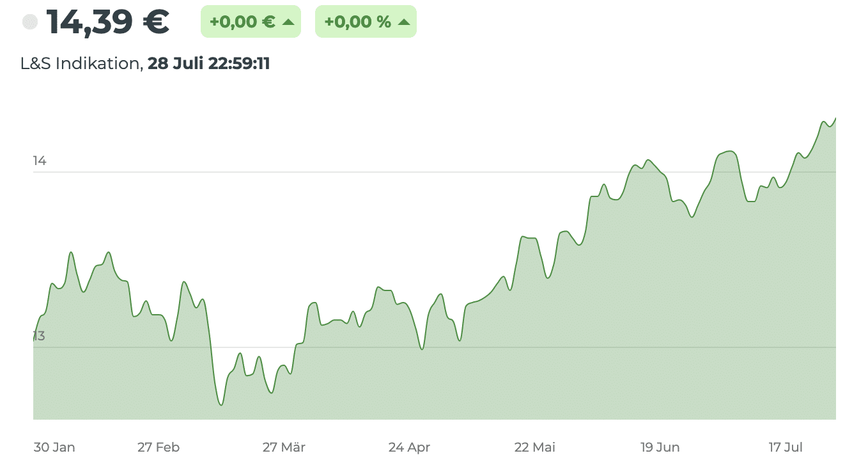
Task: Click the 27 Mär date axis label
Action: pyautogui.click(x=284, y=447)
